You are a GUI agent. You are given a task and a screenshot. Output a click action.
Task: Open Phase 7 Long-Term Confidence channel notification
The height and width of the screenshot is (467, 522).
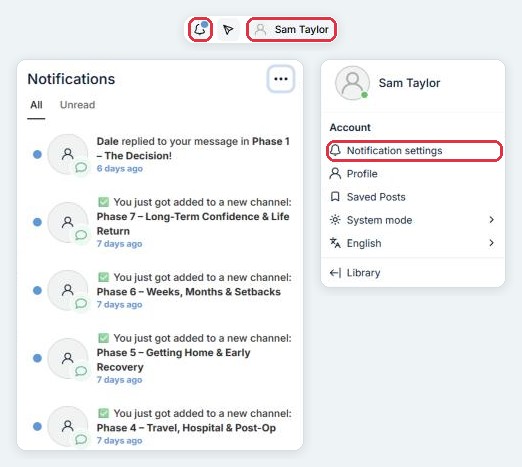click(x=160, y=222)
